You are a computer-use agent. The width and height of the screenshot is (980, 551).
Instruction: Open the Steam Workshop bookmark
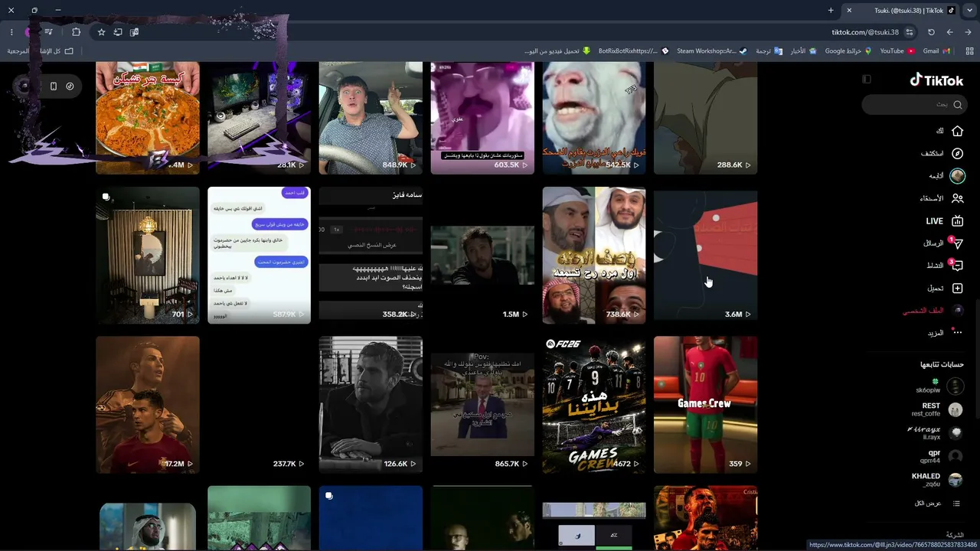[x=711, y=51]
